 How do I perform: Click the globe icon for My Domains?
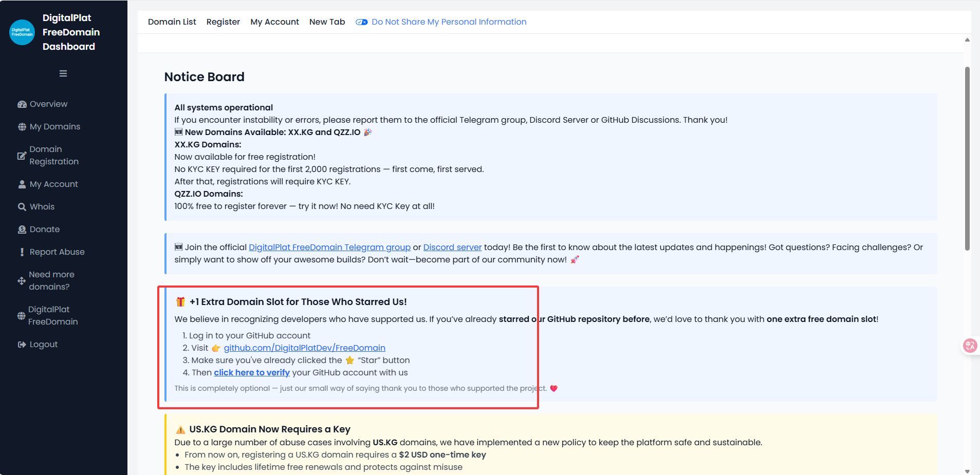(x=22, y=127)
